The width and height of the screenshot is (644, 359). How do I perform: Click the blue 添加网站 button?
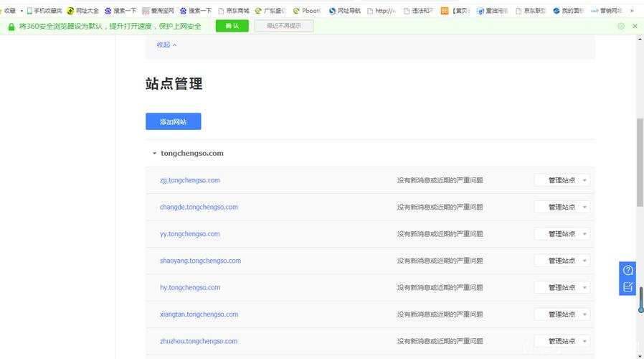pyautogui.click(x=173, y=121)
